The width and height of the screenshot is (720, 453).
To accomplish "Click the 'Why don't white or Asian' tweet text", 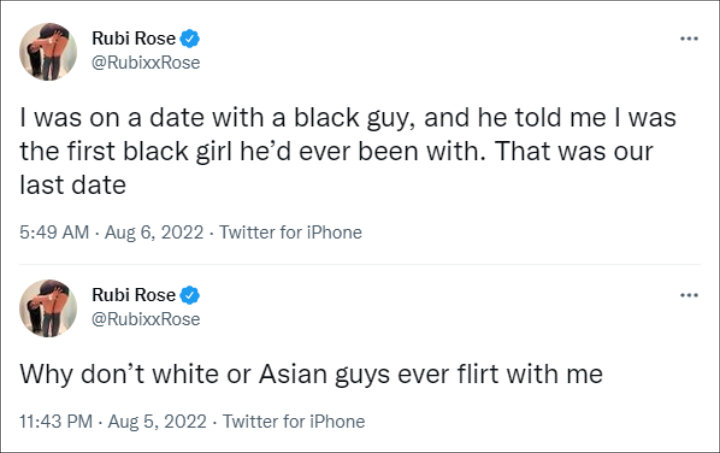I will pyautogui.click(x=311, y=375).
